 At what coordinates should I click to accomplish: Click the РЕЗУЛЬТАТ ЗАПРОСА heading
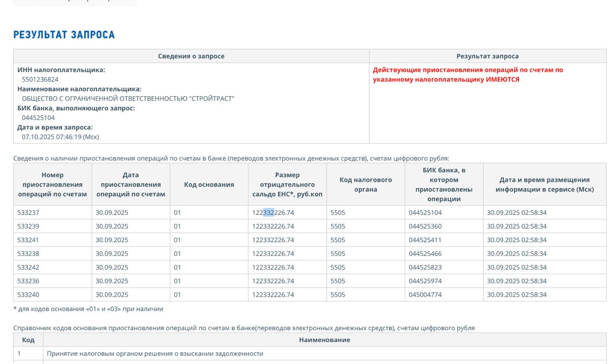pos(64,35)
